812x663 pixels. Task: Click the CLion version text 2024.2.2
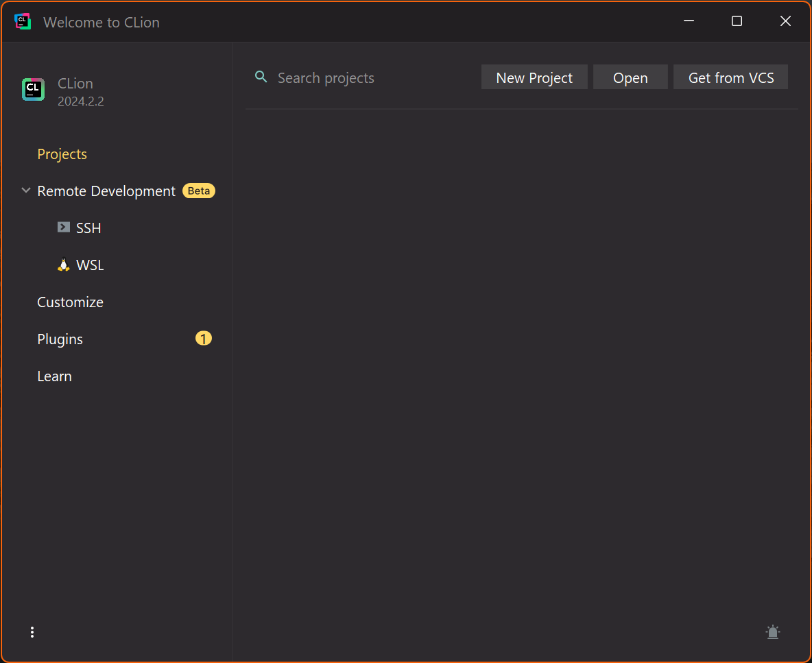(81, 101)
